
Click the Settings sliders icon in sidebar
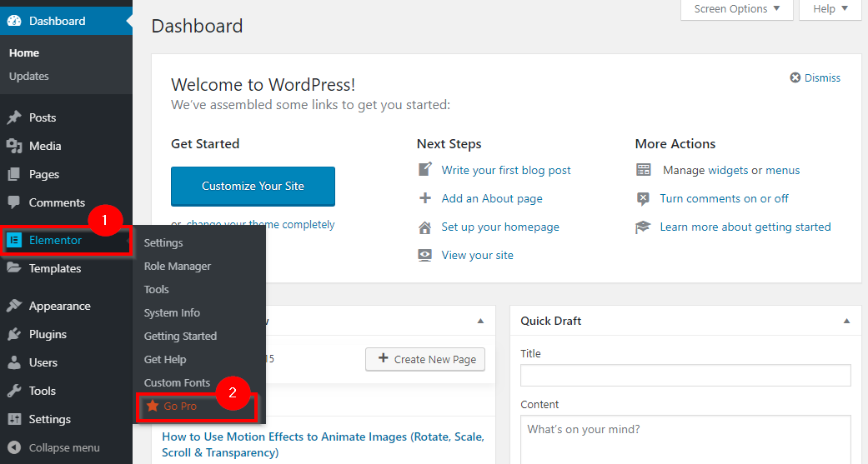14,419
